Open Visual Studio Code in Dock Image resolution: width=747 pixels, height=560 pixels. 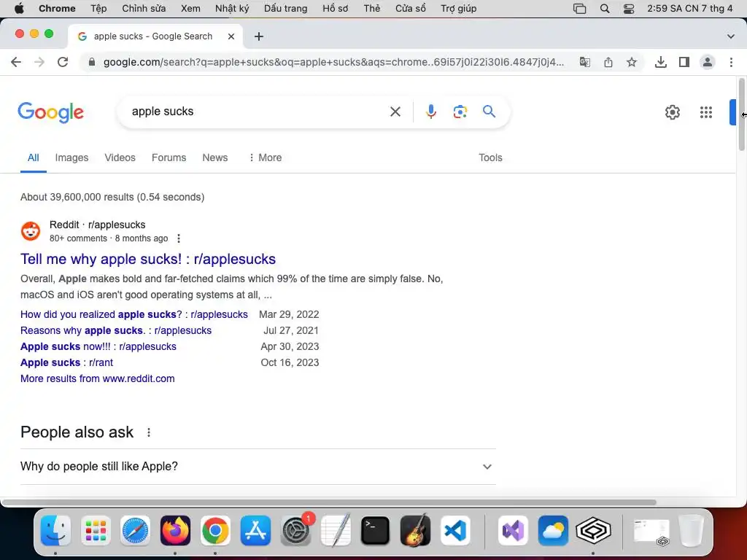pyautogui.click(x=455, y=530)
